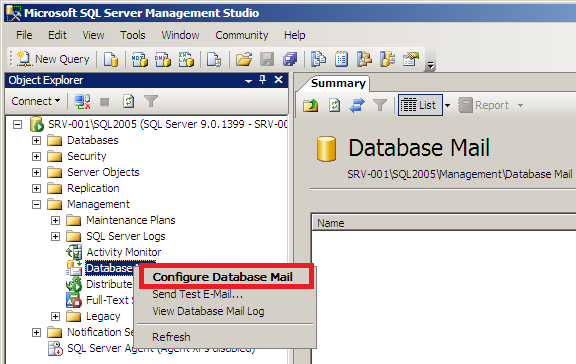
Task: Click the Filter icon in Summary toolbar
Action: pos(380,105)
